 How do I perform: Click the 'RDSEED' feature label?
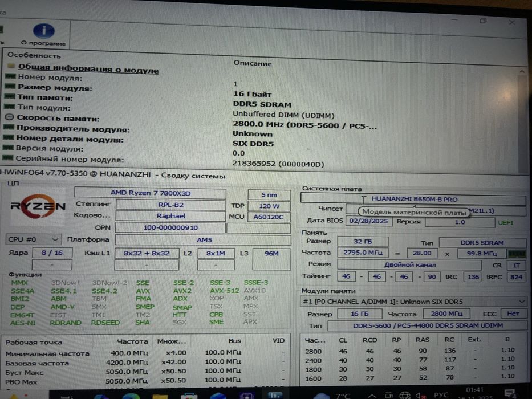105,322
